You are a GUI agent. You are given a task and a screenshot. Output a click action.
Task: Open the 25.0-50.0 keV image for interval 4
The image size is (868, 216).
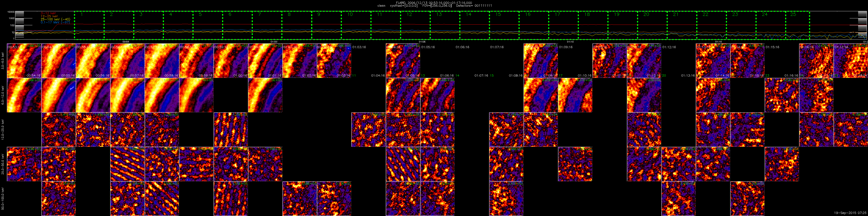[127, 164]
